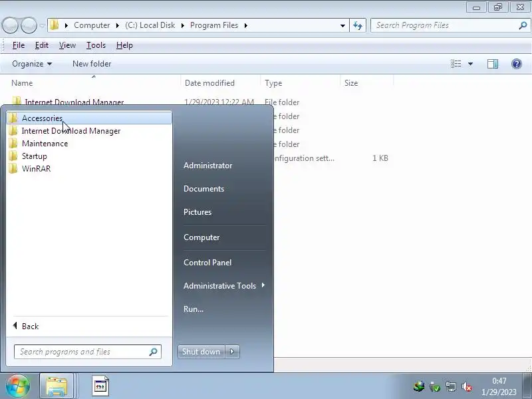Screen dimensions: 532x399
Task: Expand the arrow after Computer breadcrumb
Action: click(x=117, y=25)
